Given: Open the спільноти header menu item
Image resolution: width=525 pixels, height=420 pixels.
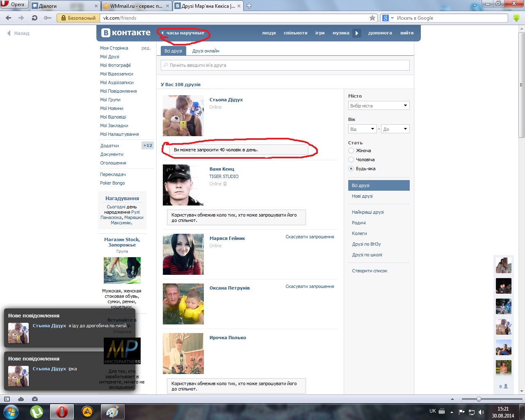Looking at the screenshot, I should [295, 33].
